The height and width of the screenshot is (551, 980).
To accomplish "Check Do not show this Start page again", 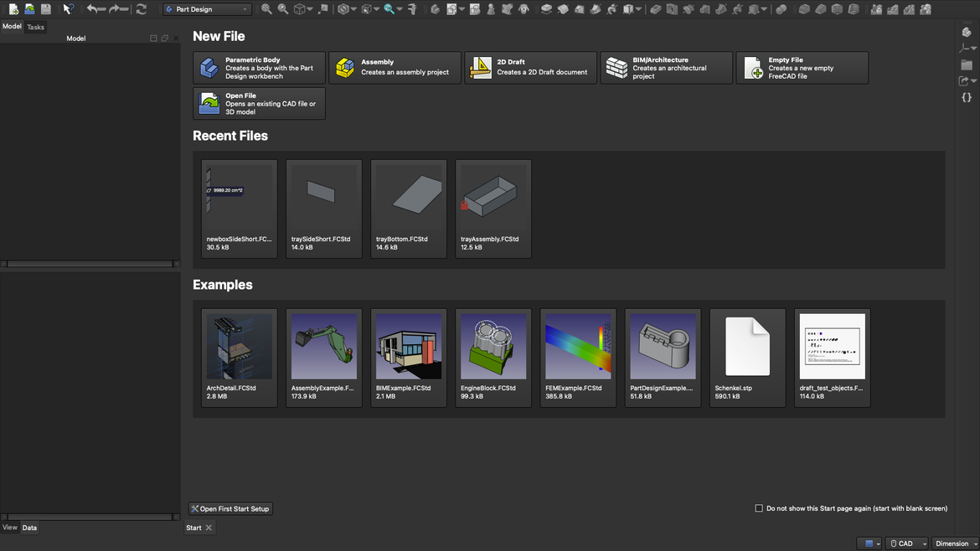I will (759, 507).
